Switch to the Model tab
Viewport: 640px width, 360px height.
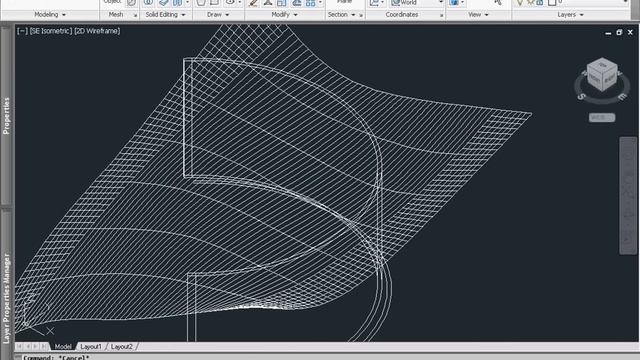(63, 347)
